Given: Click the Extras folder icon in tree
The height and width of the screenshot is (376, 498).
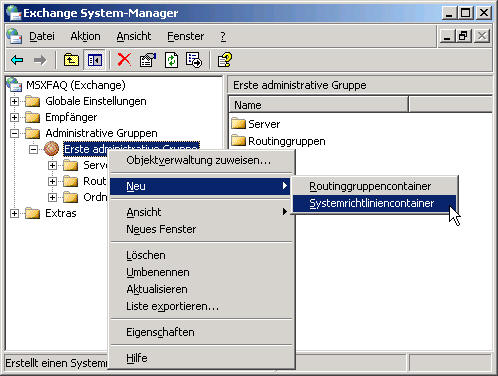Looking at the screenshot, I should [33, 213].
